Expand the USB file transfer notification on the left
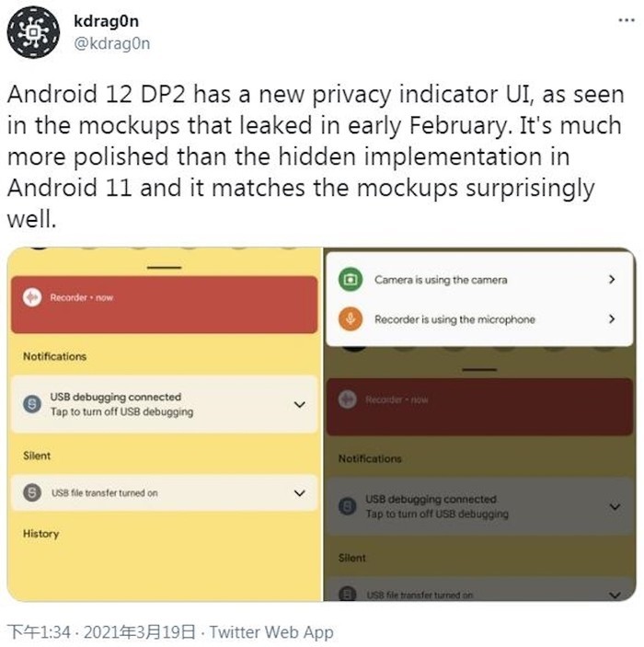 (298, 493)
